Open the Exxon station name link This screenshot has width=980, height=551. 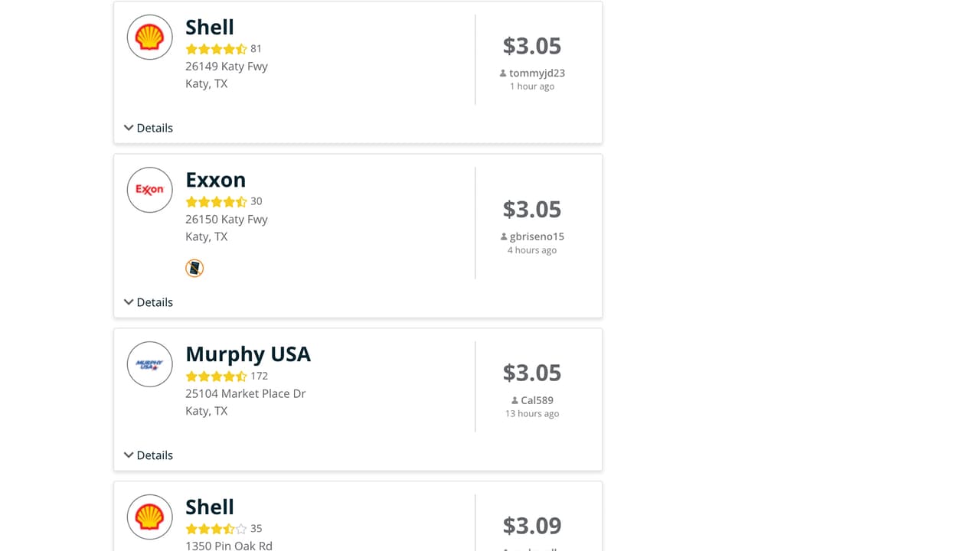pos(216,180)
